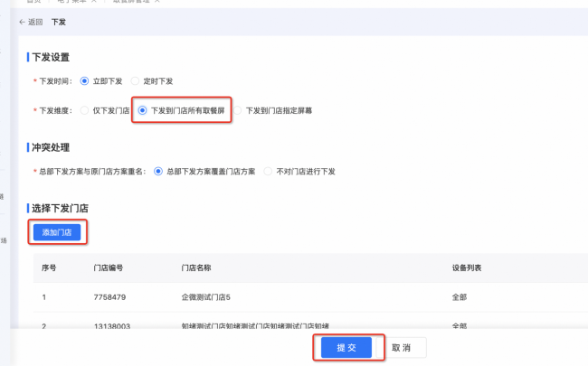This screenshot has height=366, width=588.
Task: Click the store name 企微测试门店5
Action: [207, 296]
